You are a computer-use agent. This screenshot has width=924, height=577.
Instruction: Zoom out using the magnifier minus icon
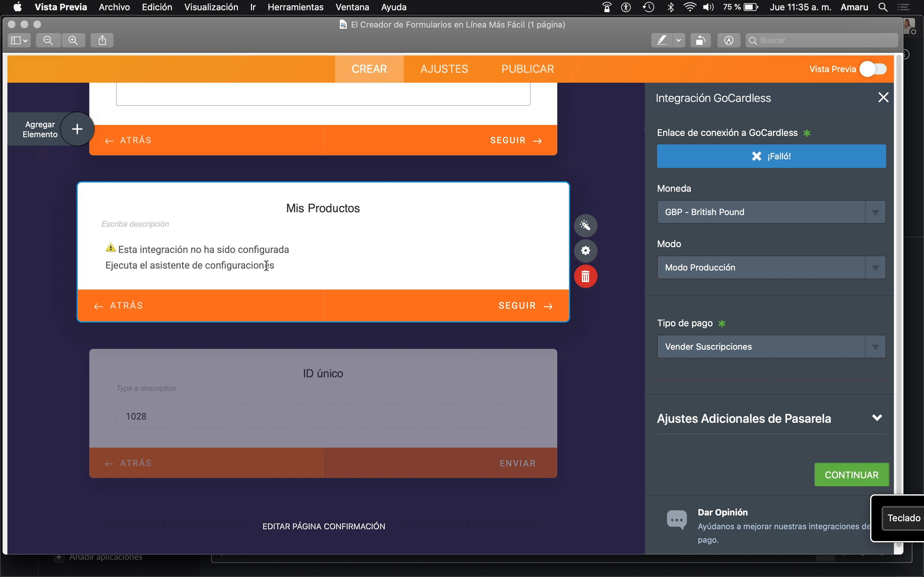(48, 40)
